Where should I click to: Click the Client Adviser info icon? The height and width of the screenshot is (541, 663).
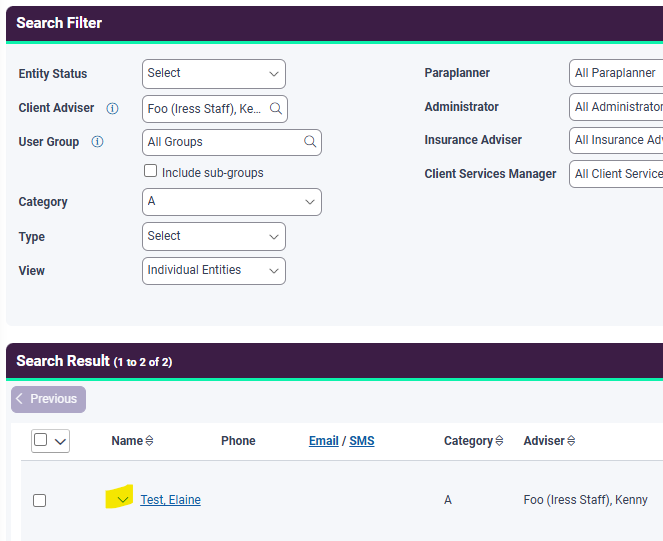point(112,108)
